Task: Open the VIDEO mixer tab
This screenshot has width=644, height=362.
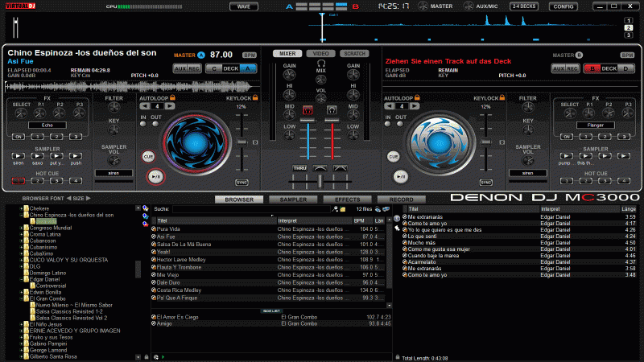Action: point(320,53)
